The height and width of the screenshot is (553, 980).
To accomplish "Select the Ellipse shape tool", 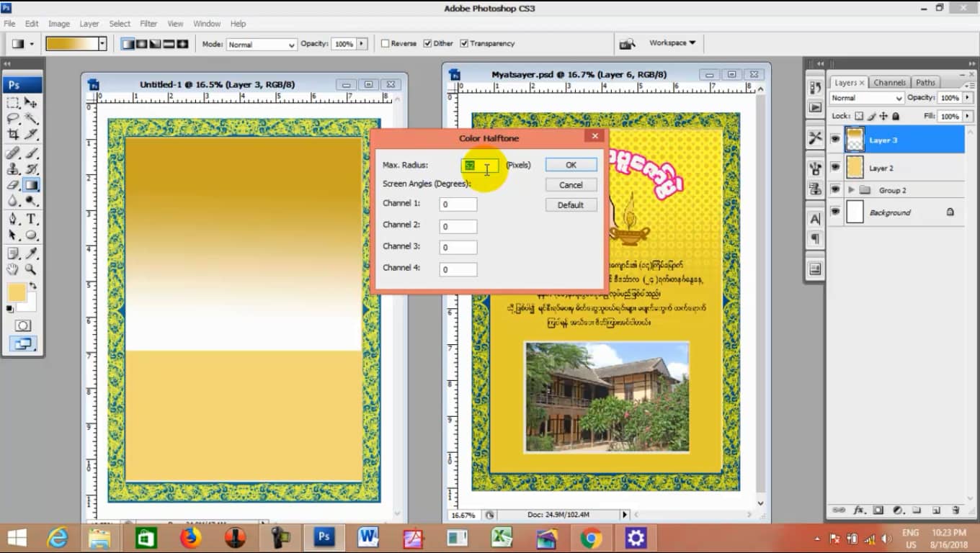I will (x=31, y=235).
